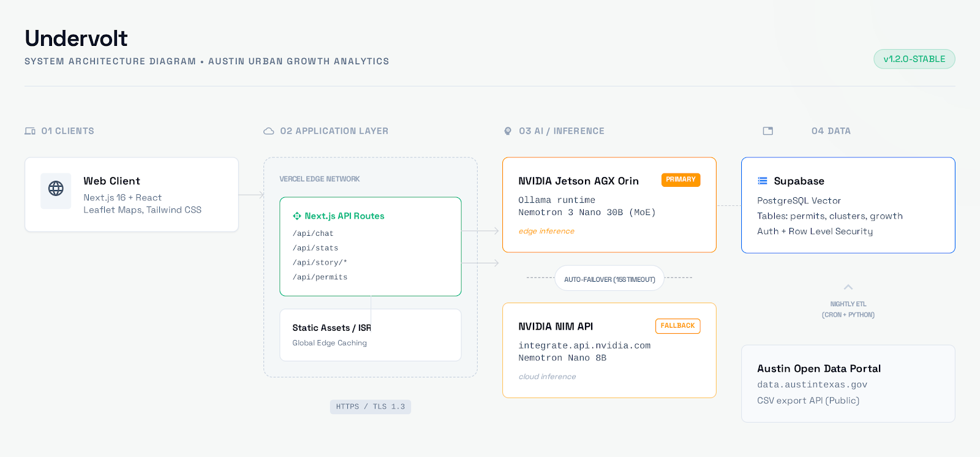The height and width of the screenshot is (457, 980).
Task: Click the orange PRIMARY badge
Action: [680, 179]
